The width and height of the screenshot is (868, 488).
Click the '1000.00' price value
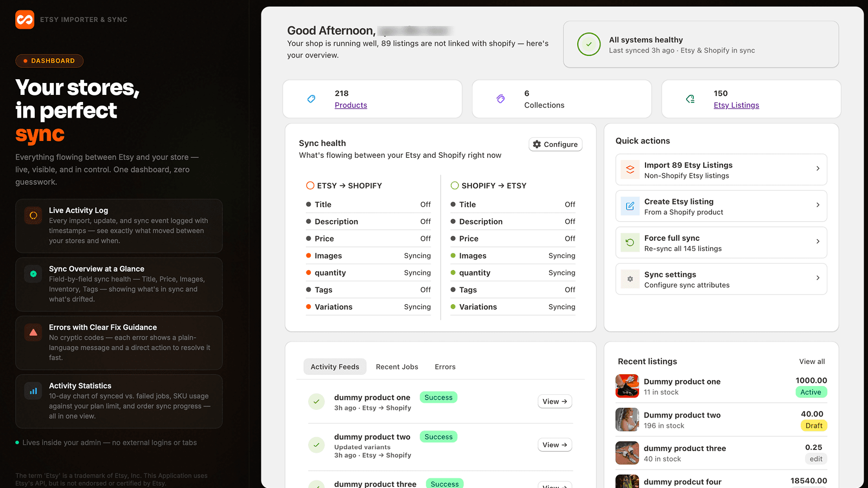click(x=811, y=381)
